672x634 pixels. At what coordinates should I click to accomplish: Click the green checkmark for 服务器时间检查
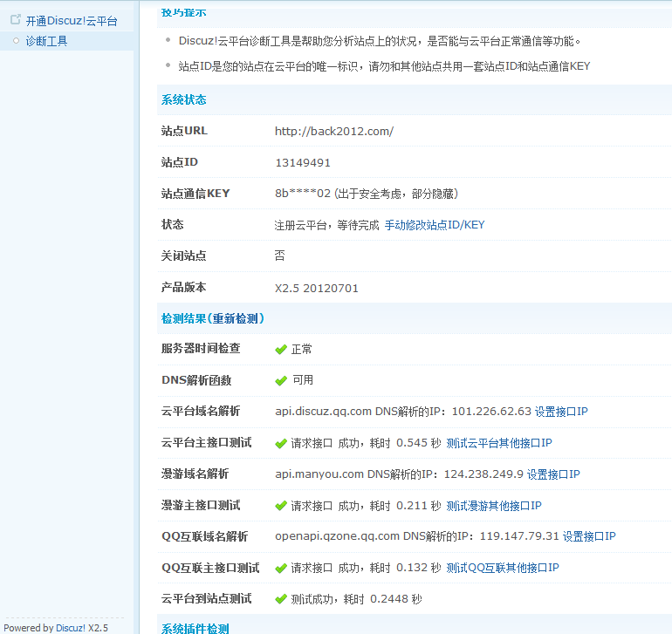[281, 350]
